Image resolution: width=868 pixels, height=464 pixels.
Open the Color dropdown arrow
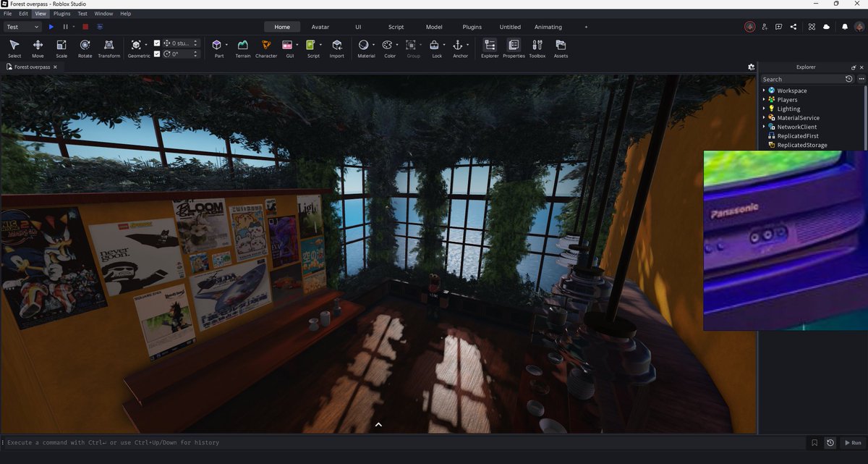tap(397, 45)
